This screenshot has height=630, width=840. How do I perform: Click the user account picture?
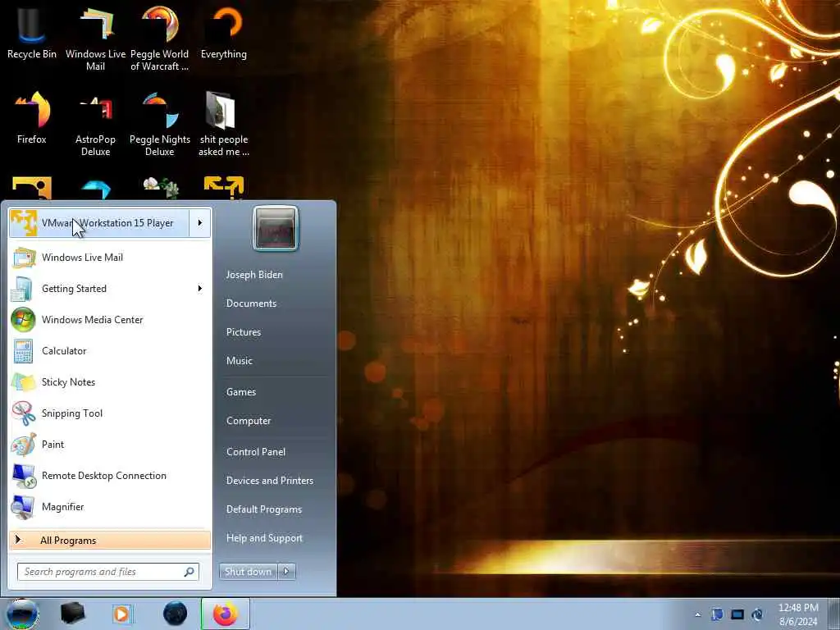(x=276, y=228)
